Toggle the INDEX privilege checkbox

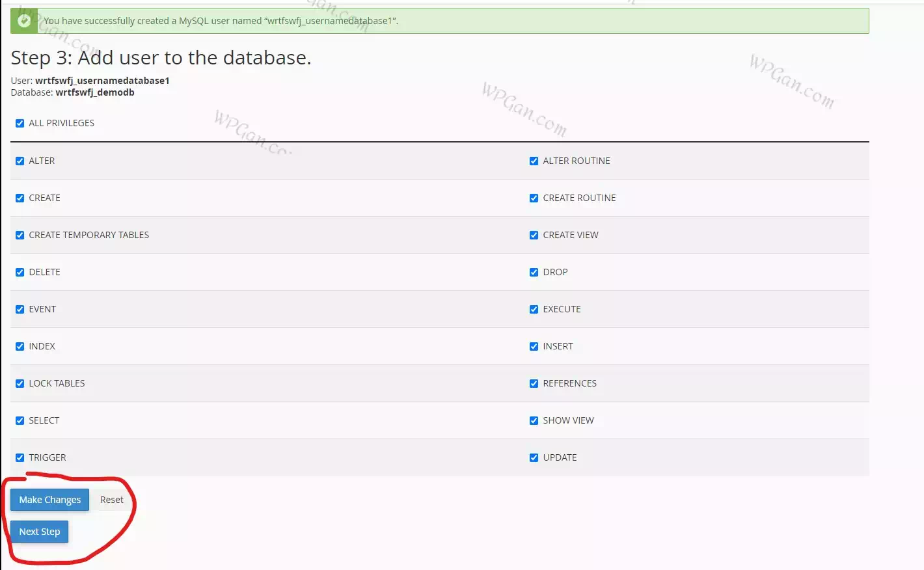(20, 346)
